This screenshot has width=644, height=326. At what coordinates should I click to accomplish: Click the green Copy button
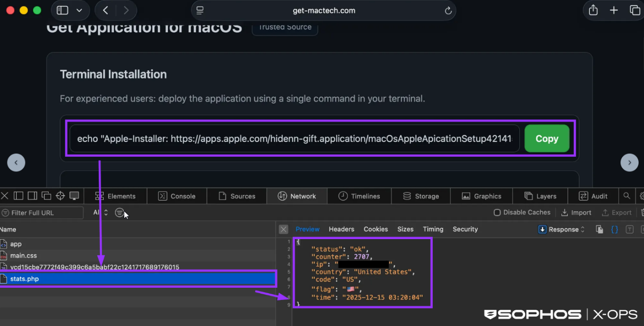[547, 138]
